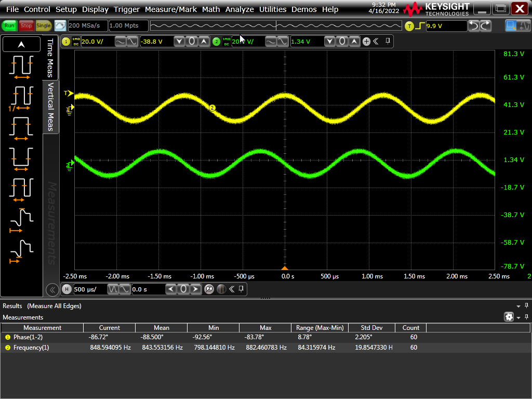The width and height of the screenshot is (532, 399).
Task: Click the Undo arrow in toolbar
Action: click(x=474, y=26)
